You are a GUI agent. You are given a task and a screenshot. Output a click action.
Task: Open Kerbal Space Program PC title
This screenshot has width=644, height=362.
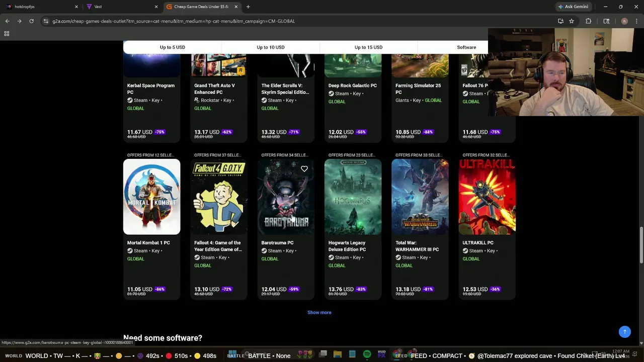click(x=151, y=88)
